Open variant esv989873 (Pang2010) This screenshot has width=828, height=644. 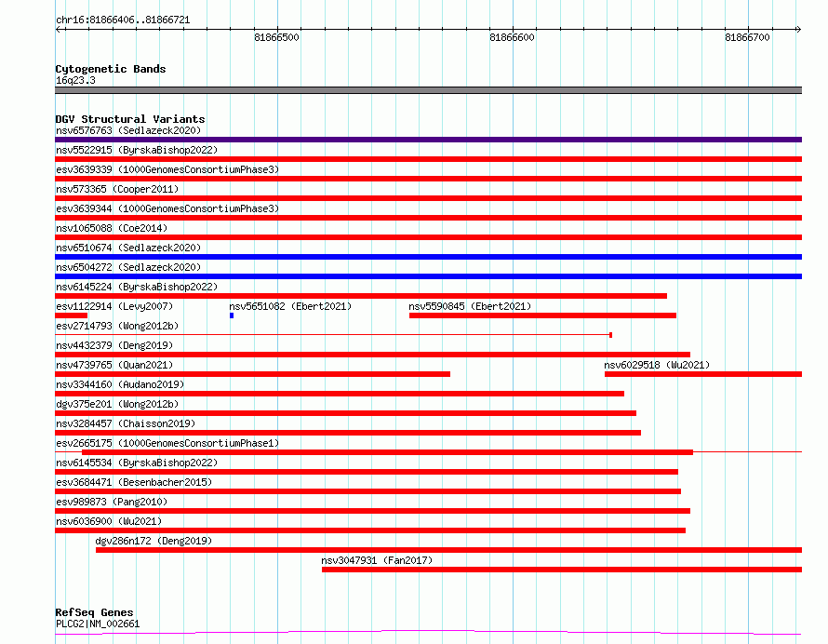(112, 502)
